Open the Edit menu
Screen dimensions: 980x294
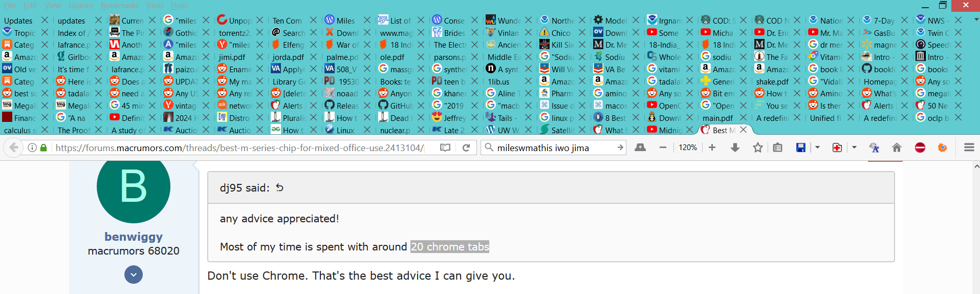click(x=30, y=6)
